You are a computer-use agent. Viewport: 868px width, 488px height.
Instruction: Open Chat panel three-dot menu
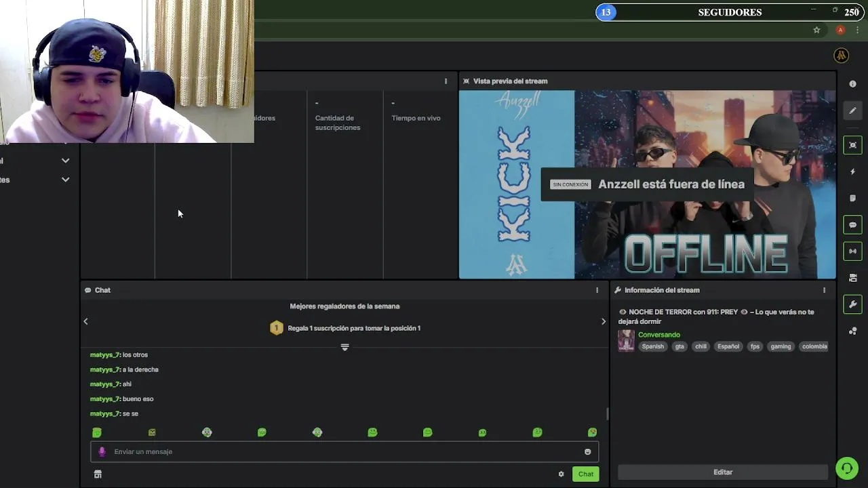point(597,290)
